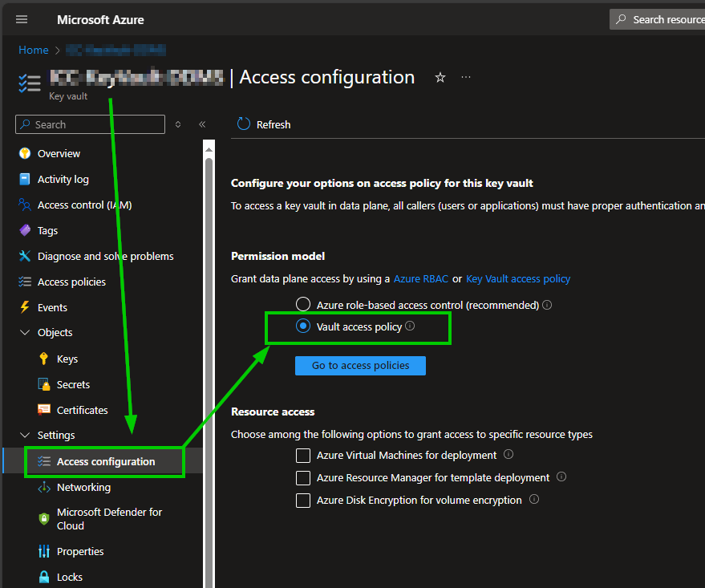Show info for Vault access policy

click(x=410, y=326)
